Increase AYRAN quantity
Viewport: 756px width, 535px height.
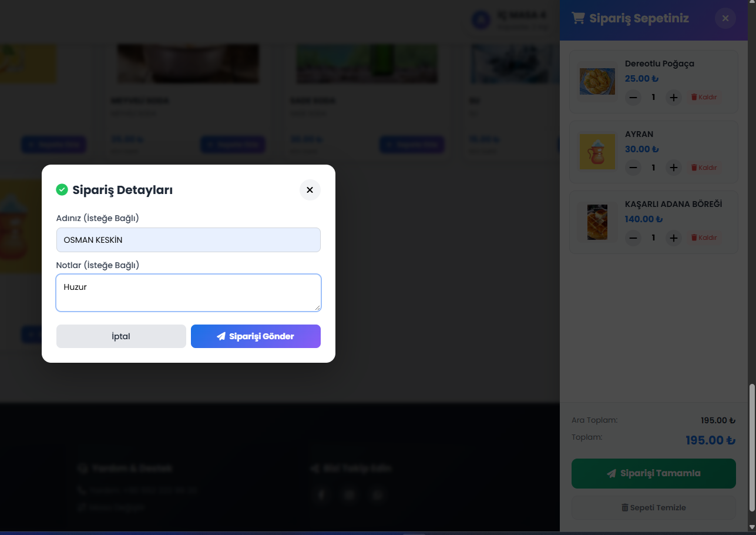673,168
